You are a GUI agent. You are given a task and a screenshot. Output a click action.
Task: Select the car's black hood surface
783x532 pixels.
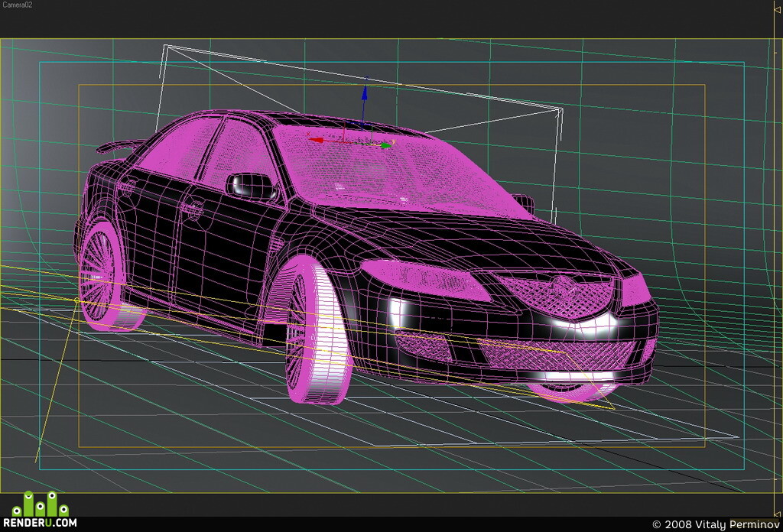click(464, 237)
